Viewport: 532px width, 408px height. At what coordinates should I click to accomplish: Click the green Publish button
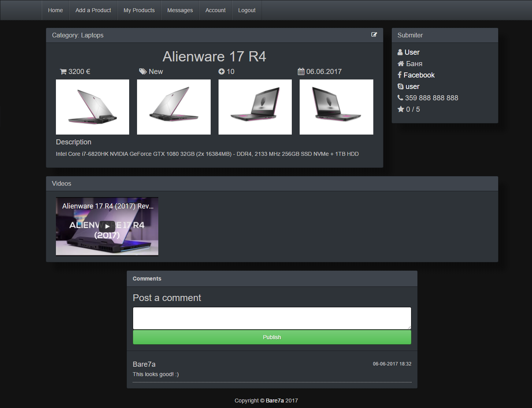tap(272, 337)
